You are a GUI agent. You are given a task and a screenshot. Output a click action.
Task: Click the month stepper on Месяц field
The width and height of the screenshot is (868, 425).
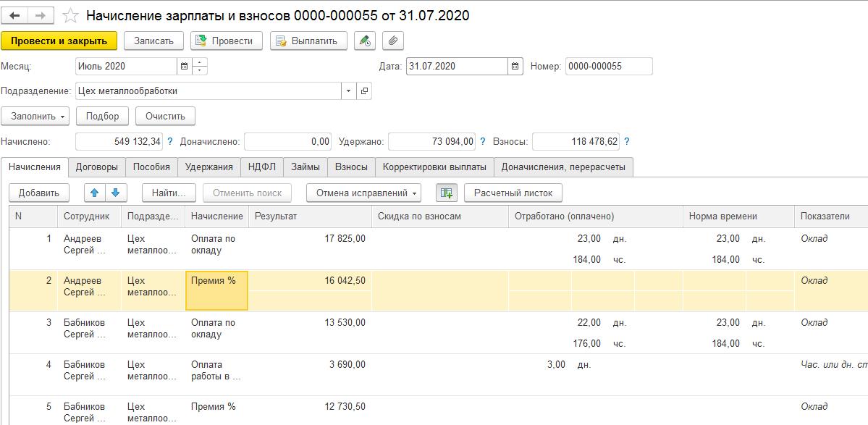tap(200, 67)
